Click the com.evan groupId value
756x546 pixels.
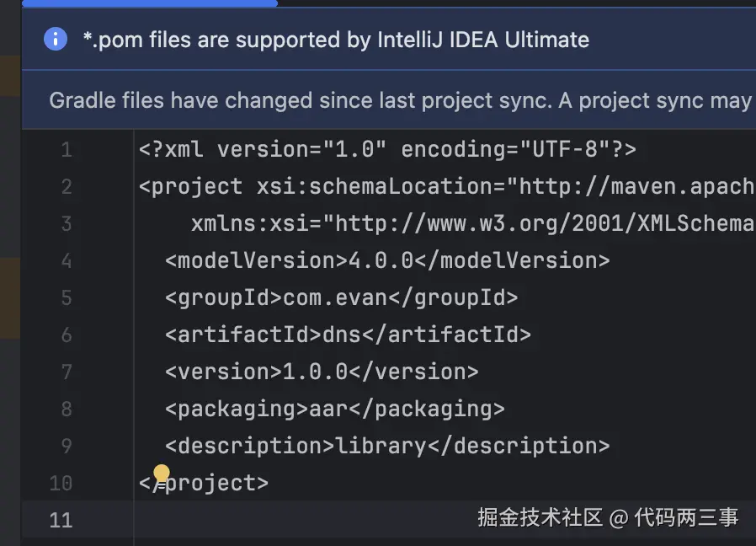pos(335,298)
